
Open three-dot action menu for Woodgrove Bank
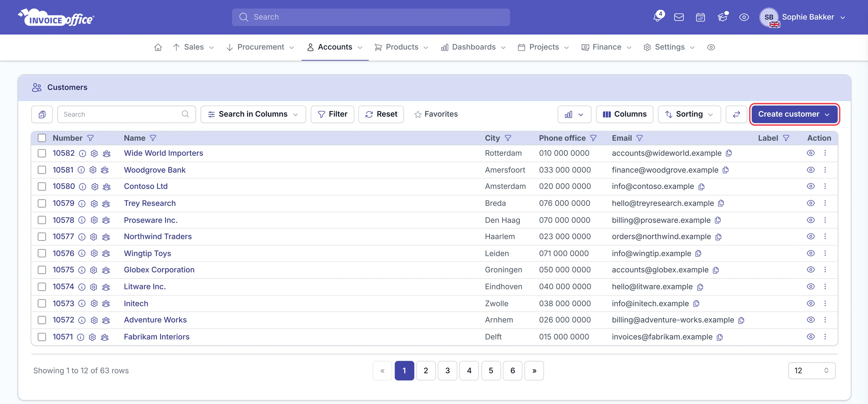[825, 170]
